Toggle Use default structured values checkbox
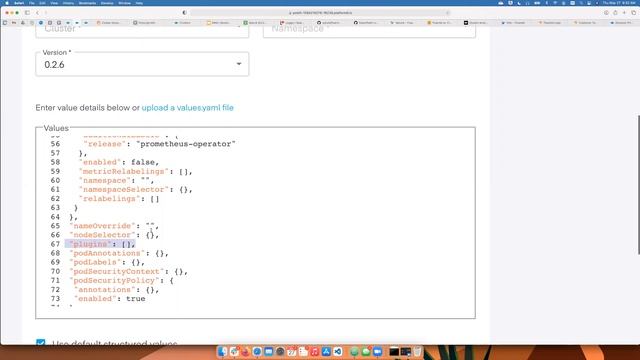Viewport: 640px width, 360px height. click(x=41, y=342)
